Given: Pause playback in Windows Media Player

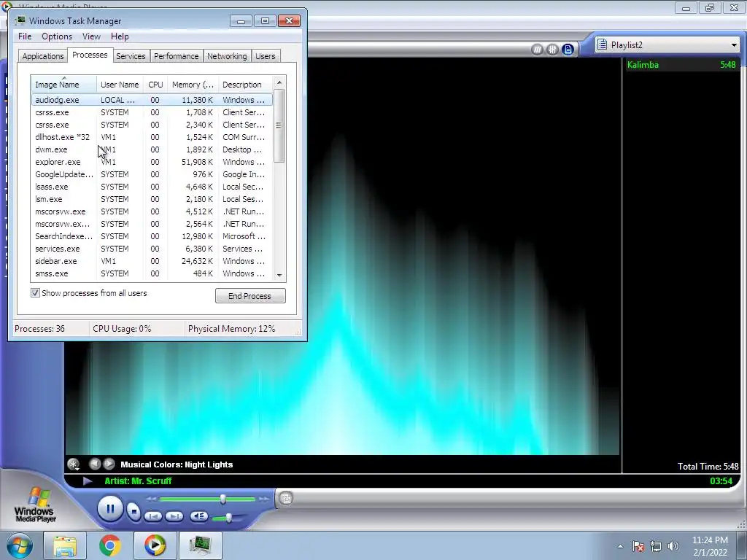Looking at the screenshot, I should pyautogui.click(x=110, y=509).
